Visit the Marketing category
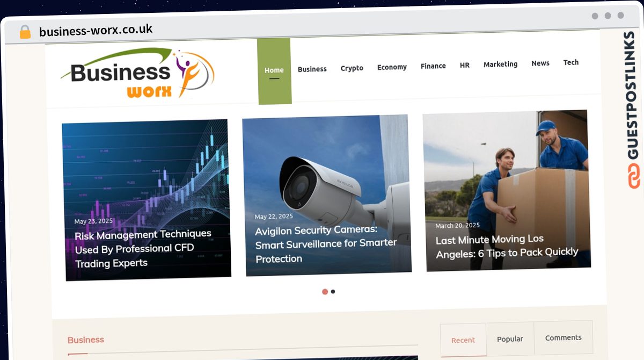This screenshot has width=644, height=360. 500,64
